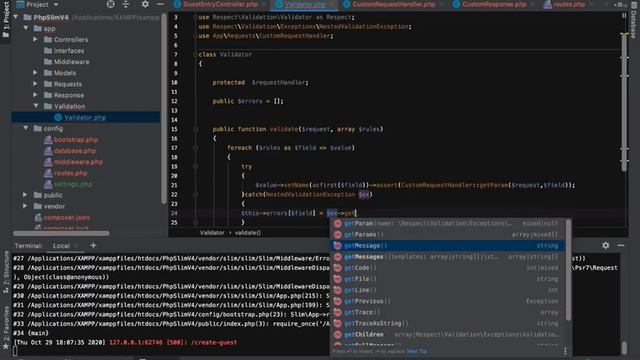The width and height of the screenshot is (640, 360).
Task: Expand the Response folder
Action: (x=36, y=95)
